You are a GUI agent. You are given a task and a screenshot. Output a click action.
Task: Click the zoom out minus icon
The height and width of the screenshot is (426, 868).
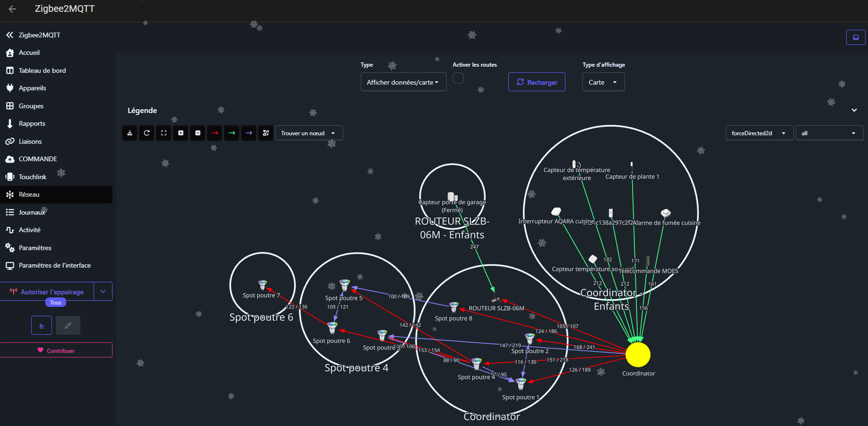coord(198,133)
